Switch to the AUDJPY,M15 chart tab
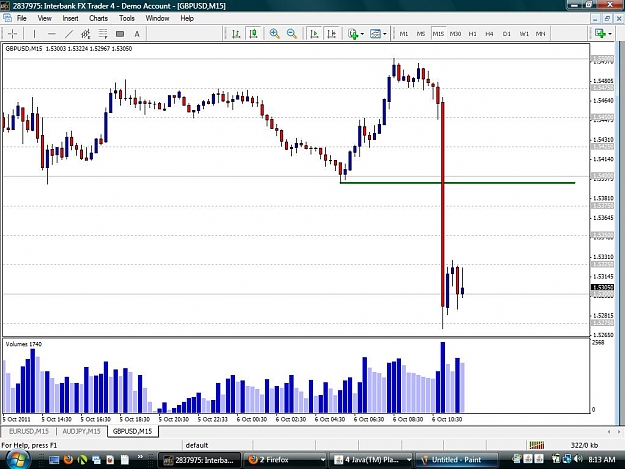Screen dimensions: 625x469 pos(81,431)
